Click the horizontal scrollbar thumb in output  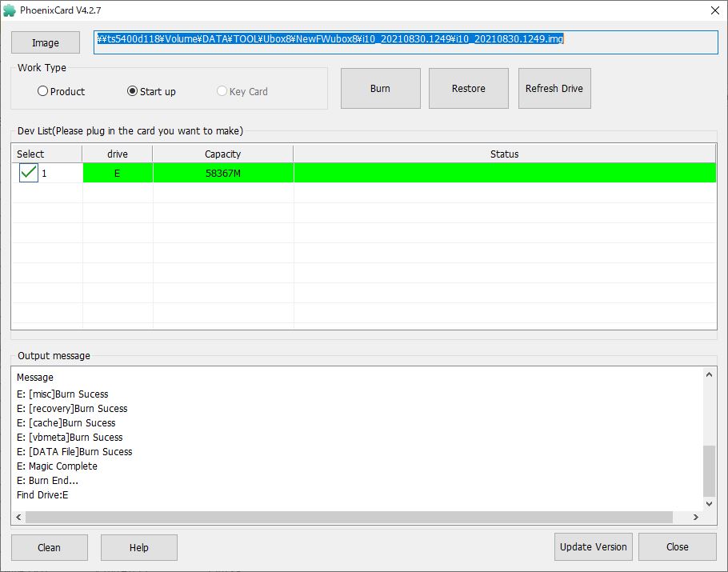pyautogui.click(x=349, y=518)
